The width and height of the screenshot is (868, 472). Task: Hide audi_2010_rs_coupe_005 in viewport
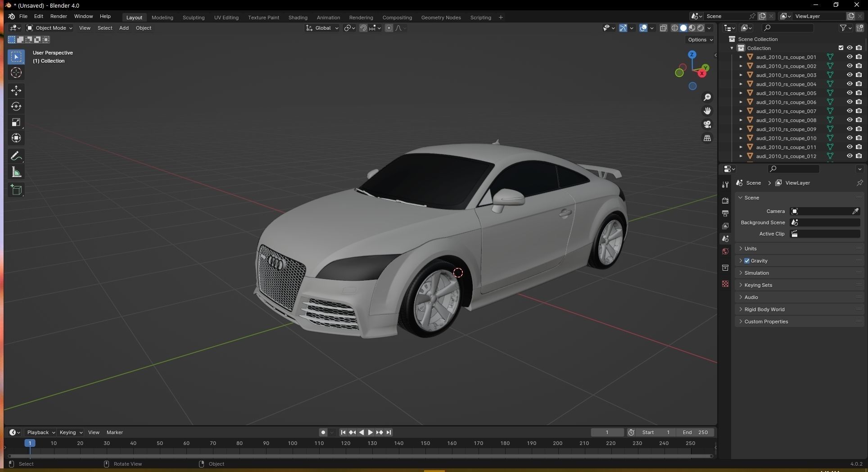tap(850, 93)
